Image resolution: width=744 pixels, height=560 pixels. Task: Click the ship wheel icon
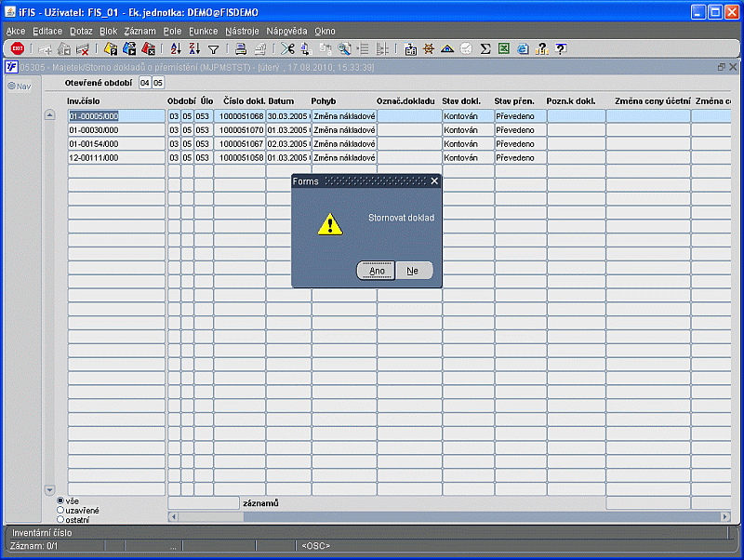coord(429,48)
